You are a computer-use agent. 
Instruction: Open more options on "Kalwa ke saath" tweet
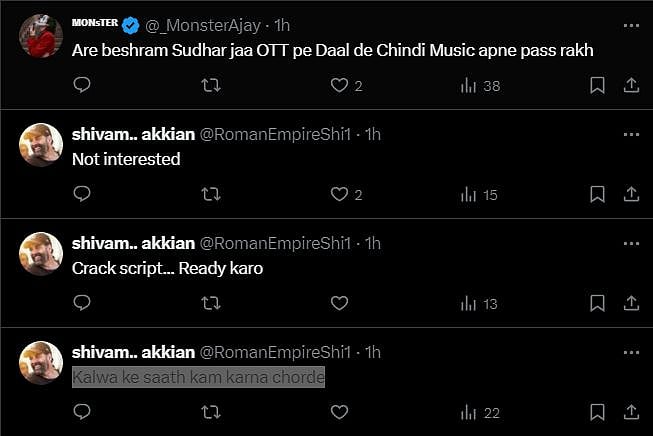[630, 352]
